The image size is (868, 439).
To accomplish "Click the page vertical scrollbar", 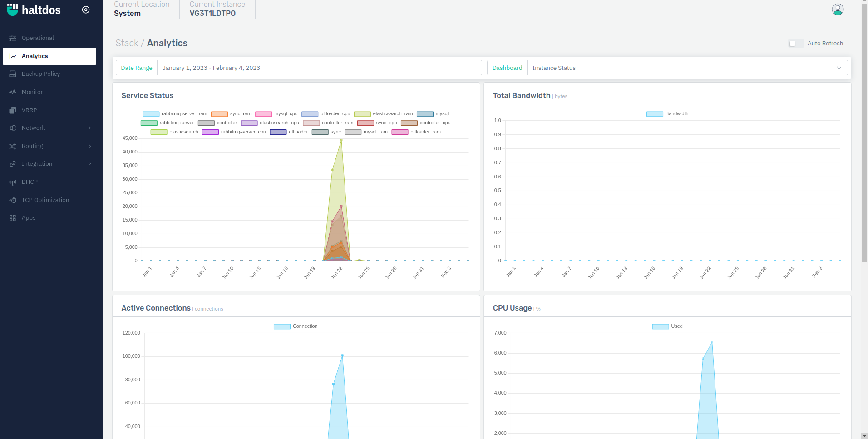I will coord(864,133).
